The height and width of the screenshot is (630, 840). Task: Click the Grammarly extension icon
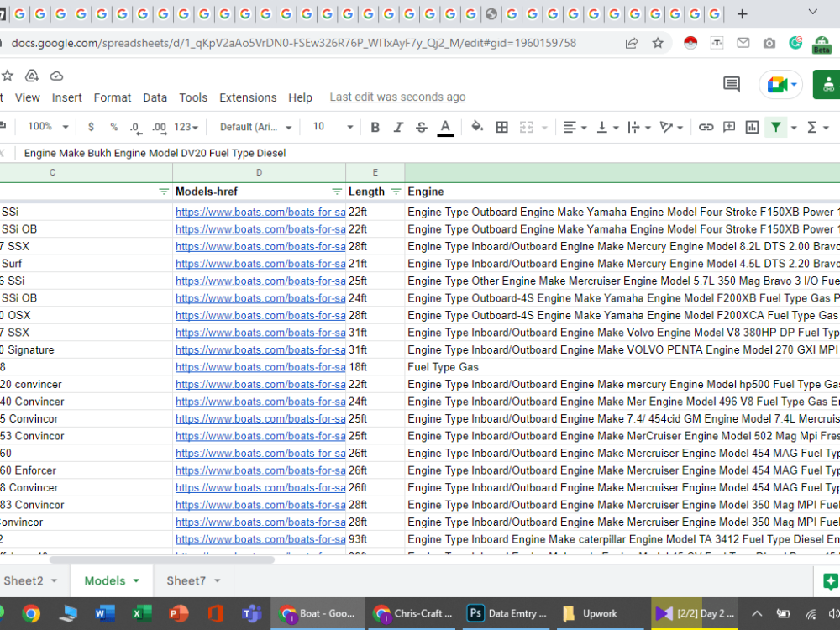[x=795, y=43]
